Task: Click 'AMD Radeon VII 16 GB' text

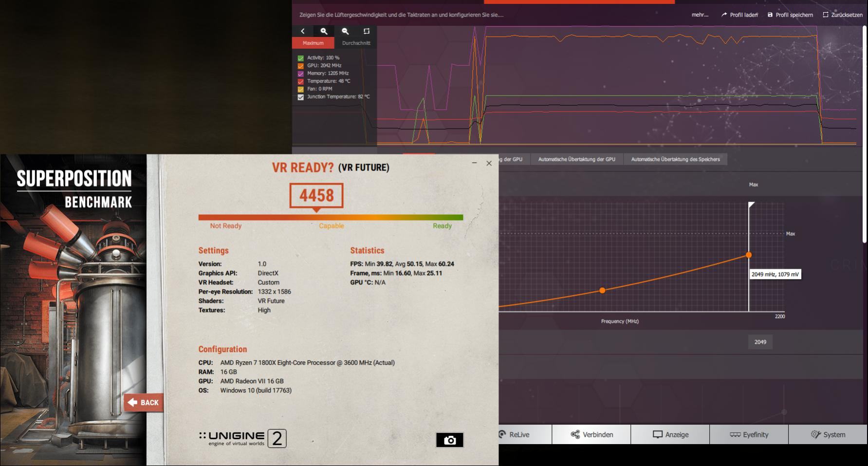Action: tap(252, 381)
